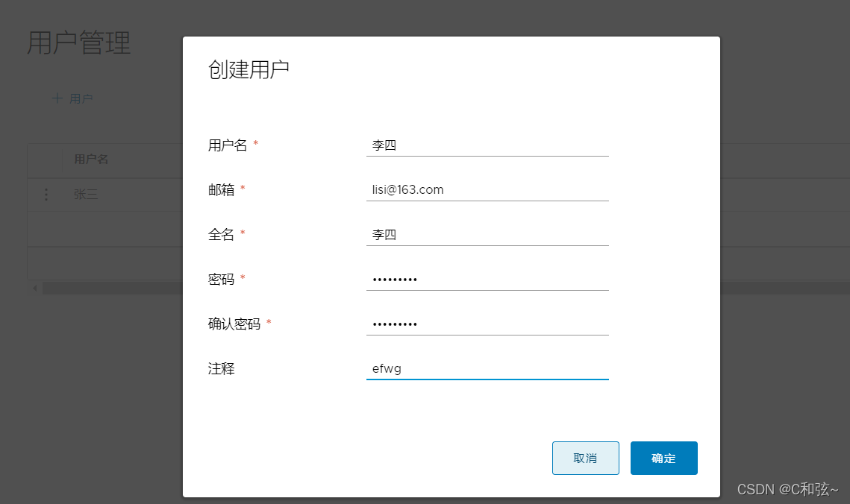Click the 邮箱 field with lisi@163.com
Screen dimensions: 850x504
click(x=487, y=190)
